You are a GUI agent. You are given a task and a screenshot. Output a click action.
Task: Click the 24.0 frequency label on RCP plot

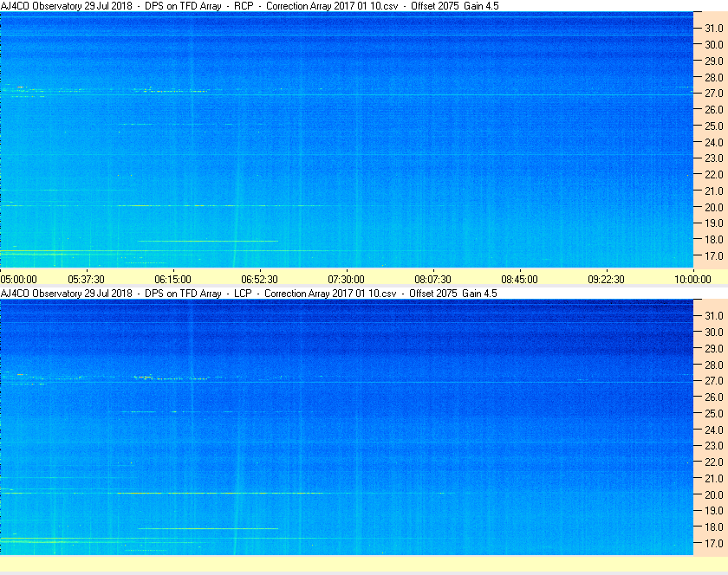(x=714, y=142)
